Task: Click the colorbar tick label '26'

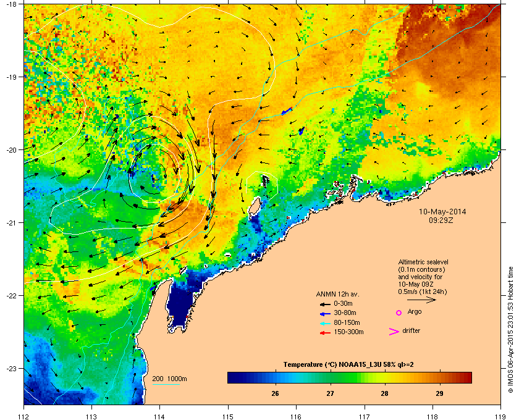Action: (275, 393)
